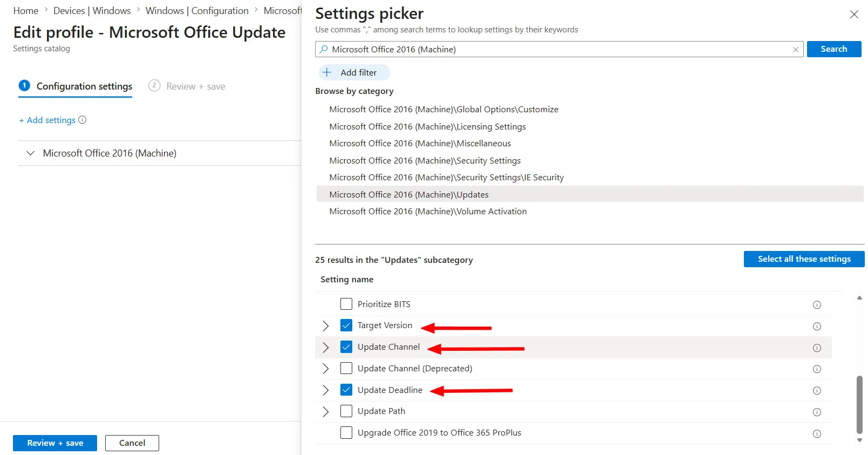Check Upgrade Office 2019 to Office 365 ProPlus

(346, 433)
